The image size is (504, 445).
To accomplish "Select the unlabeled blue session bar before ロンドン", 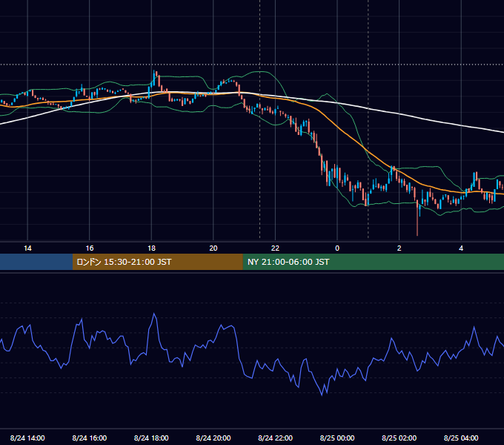I will coord(36,262).
